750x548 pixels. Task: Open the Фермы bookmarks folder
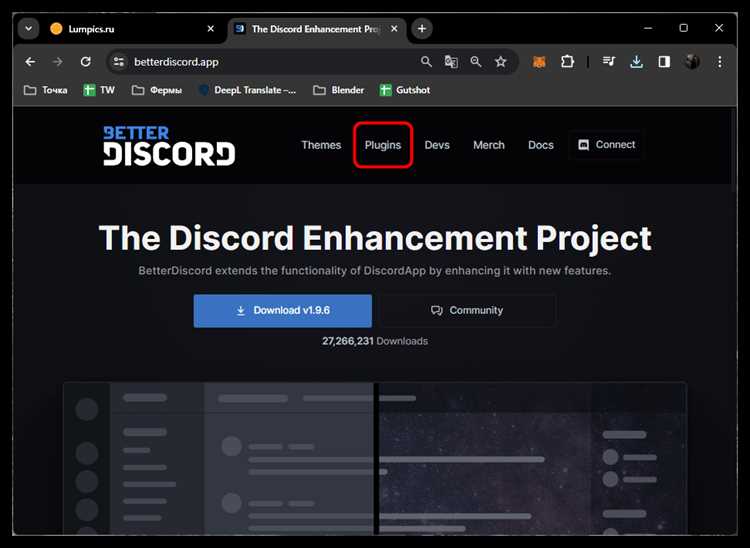[157, 90]
